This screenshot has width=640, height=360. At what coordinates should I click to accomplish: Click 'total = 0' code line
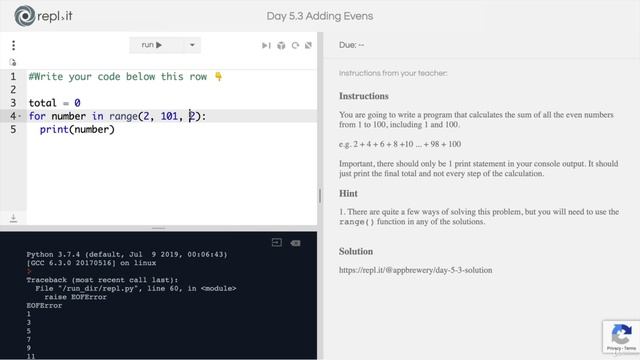(55, 103)
